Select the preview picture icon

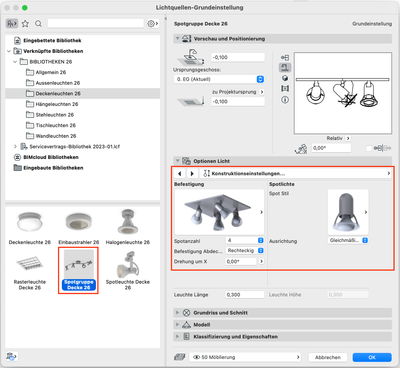point(285,89)
